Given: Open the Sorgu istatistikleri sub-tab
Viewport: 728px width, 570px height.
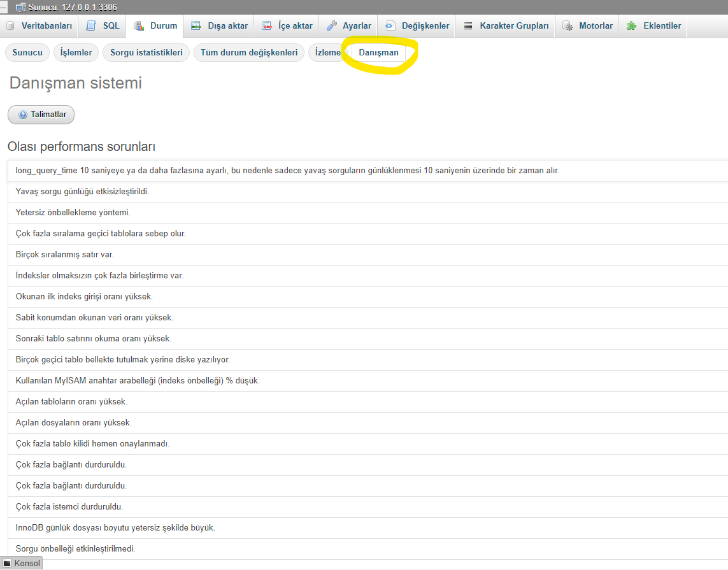Looking at the screenshot, I should tap(146, 52).
